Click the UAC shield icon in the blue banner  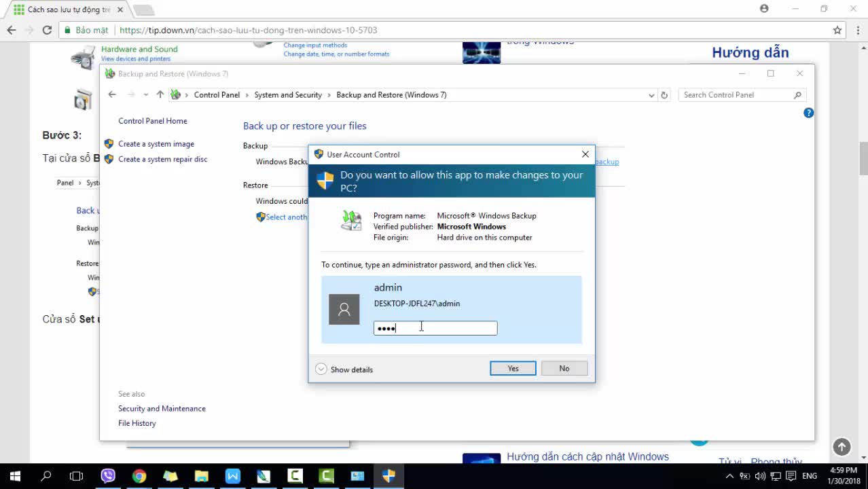(x=325, y=181)
